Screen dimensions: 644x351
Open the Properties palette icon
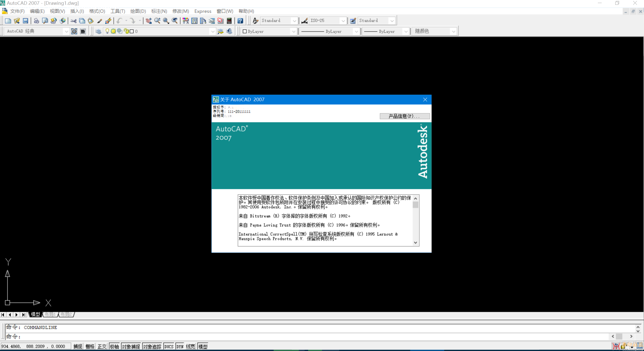tap(186, 21)
